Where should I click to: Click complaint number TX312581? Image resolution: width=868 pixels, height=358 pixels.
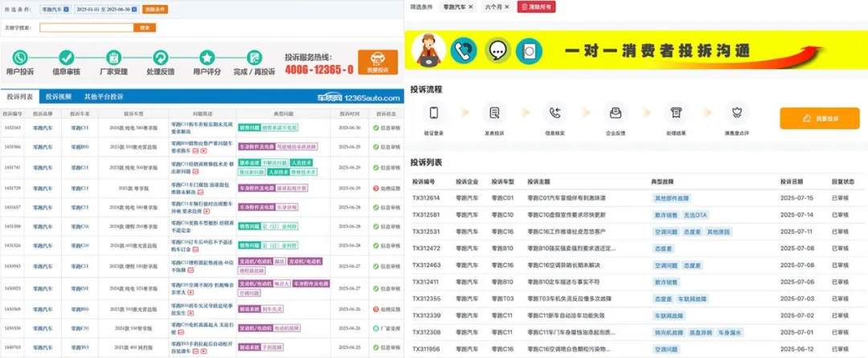426,214
